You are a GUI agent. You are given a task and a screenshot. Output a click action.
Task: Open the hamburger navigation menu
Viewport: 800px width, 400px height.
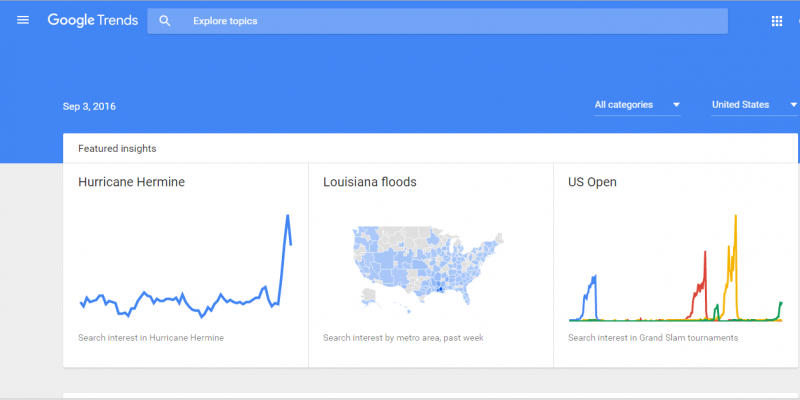pos(23,20)
